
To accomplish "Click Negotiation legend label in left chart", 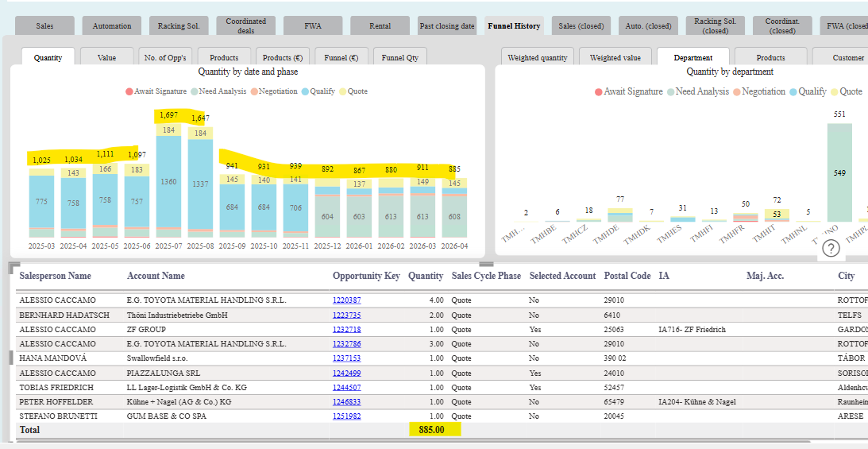I will pyautogui.click(x=278, y=91).
